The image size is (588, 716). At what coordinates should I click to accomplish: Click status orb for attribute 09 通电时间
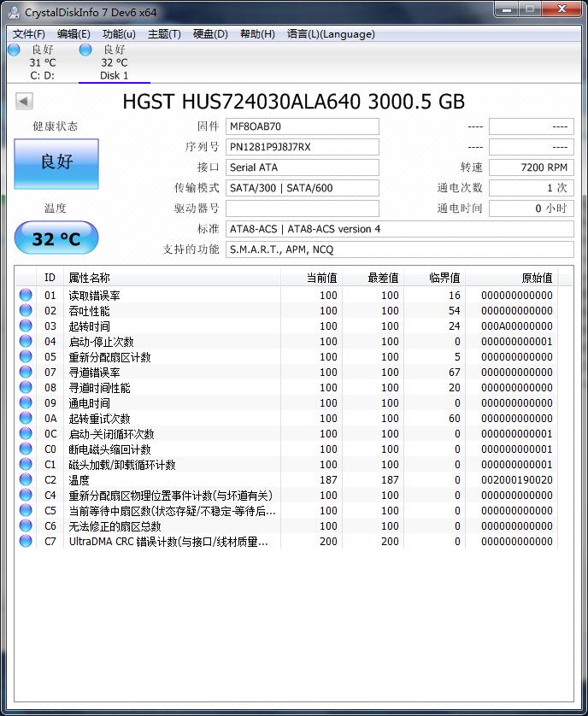pyautogui.click(x=26, y=402)
